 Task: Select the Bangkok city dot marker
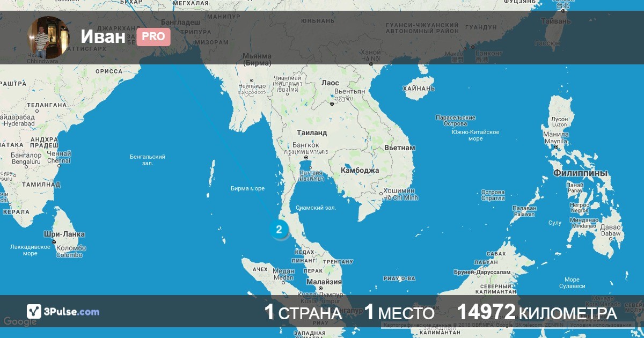[306, 158]
